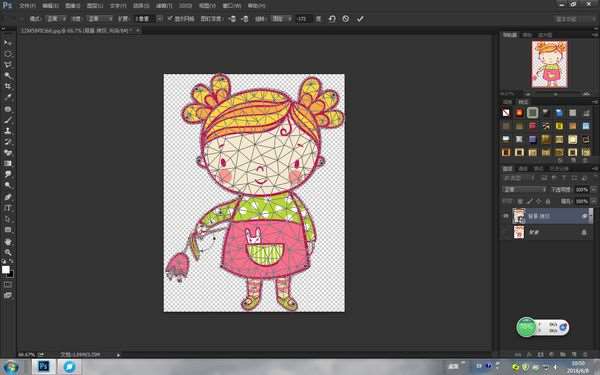Hide the 背景 拷贝 layer with eye icon

tap(506, 216)
